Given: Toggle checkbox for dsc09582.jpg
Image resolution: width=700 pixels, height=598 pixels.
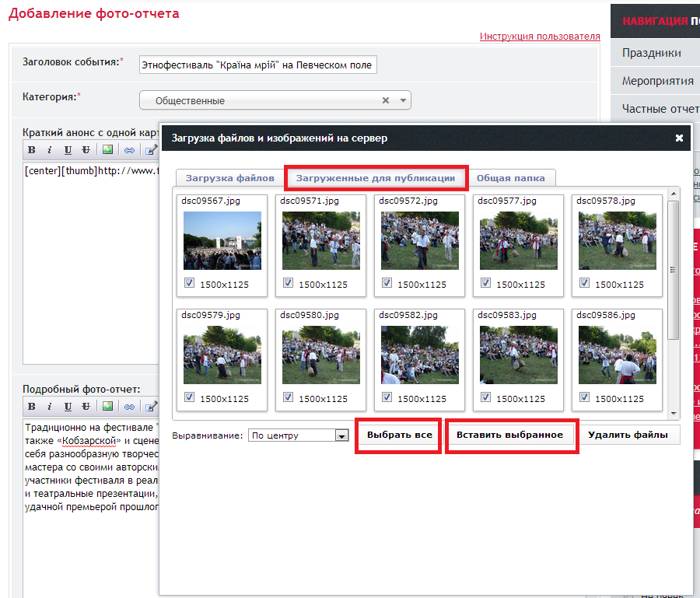Looking at the screenshot, I should coord(387,397).
